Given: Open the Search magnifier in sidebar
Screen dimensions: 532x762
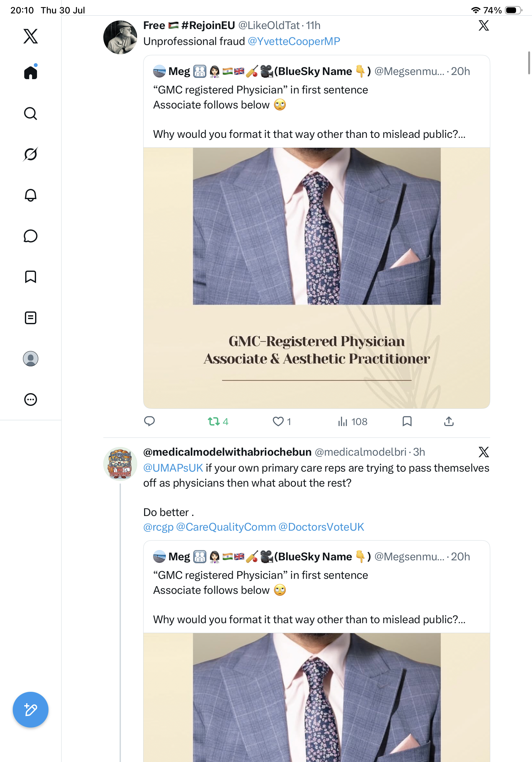Looking at the screenshot, I should pyautogui.click(x=31, y=114).
